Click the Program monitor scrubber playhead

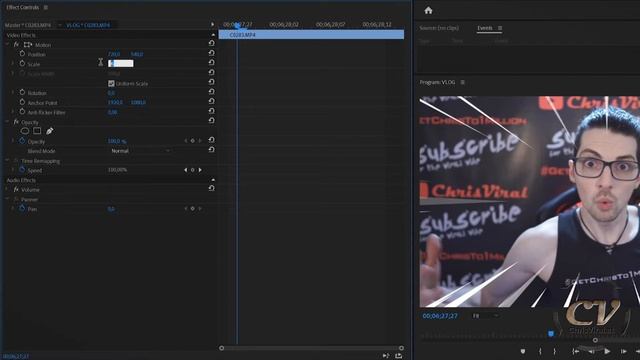coord(551,333)
